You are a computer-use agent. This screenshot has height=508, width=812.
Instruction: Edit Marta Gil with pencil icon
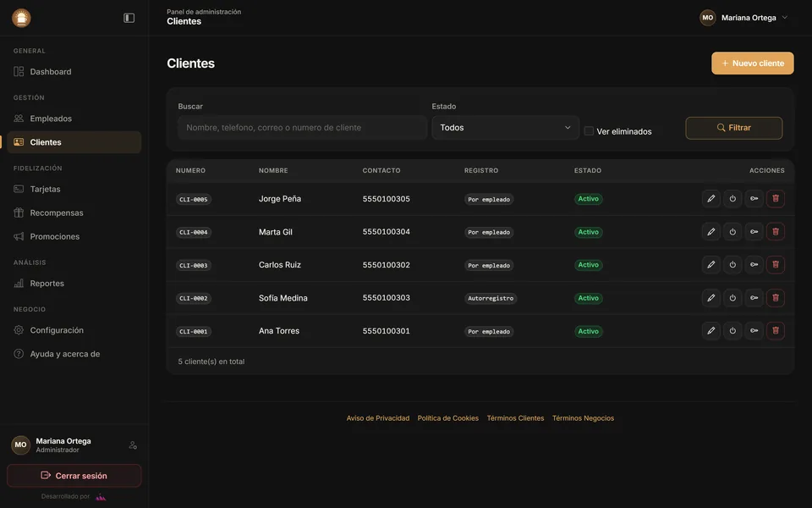click(711, 232)
